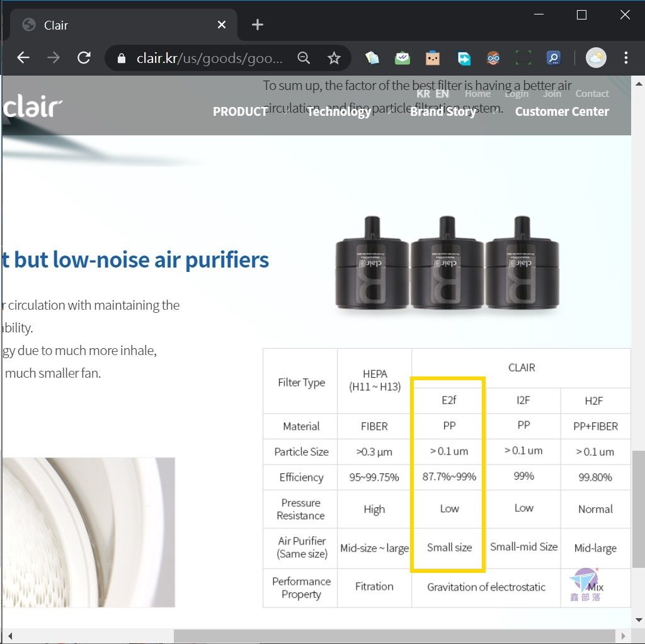The height and width of the screenshot is (644, 645).
Task: Select the '>0.3 µm' particle size cell
Action: click(x=374, y=452)
